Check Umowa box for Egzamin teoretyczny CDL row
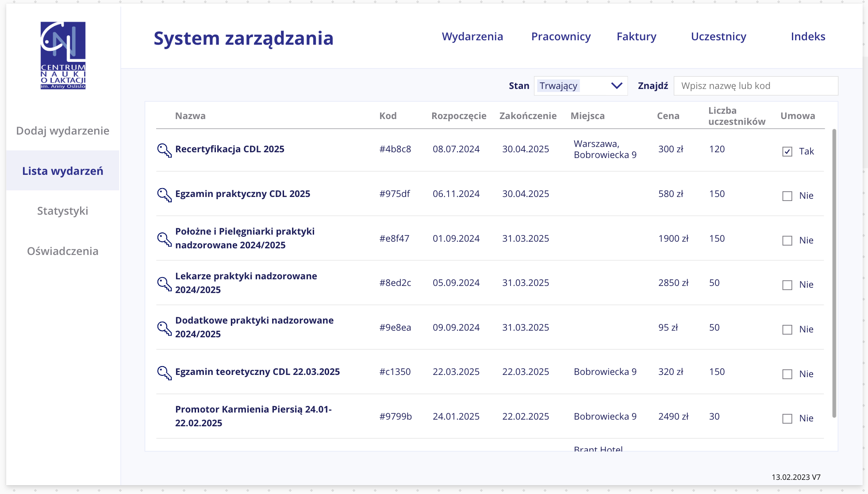The width and height of the screenshot is (868, 494). tap(787, 374)
